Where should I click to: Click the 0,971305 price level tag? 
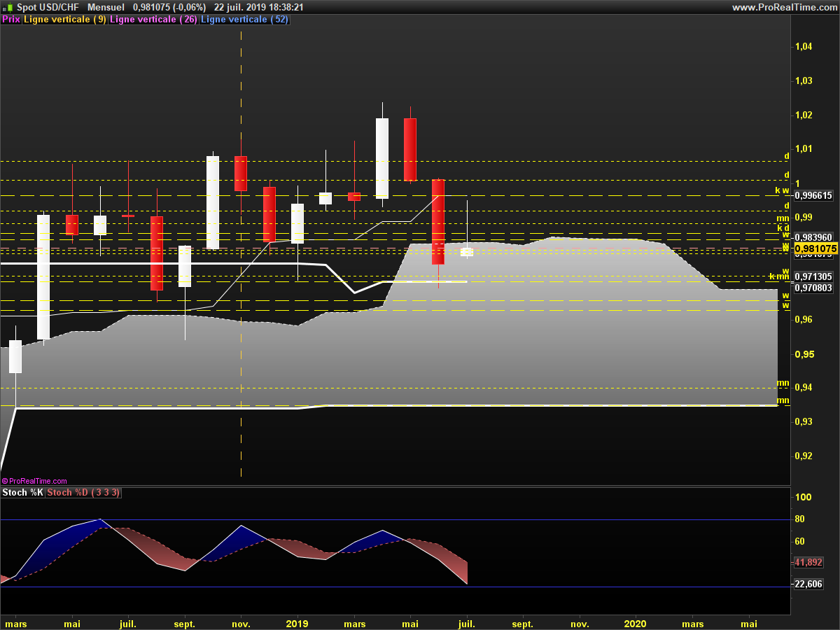[813, 277]
